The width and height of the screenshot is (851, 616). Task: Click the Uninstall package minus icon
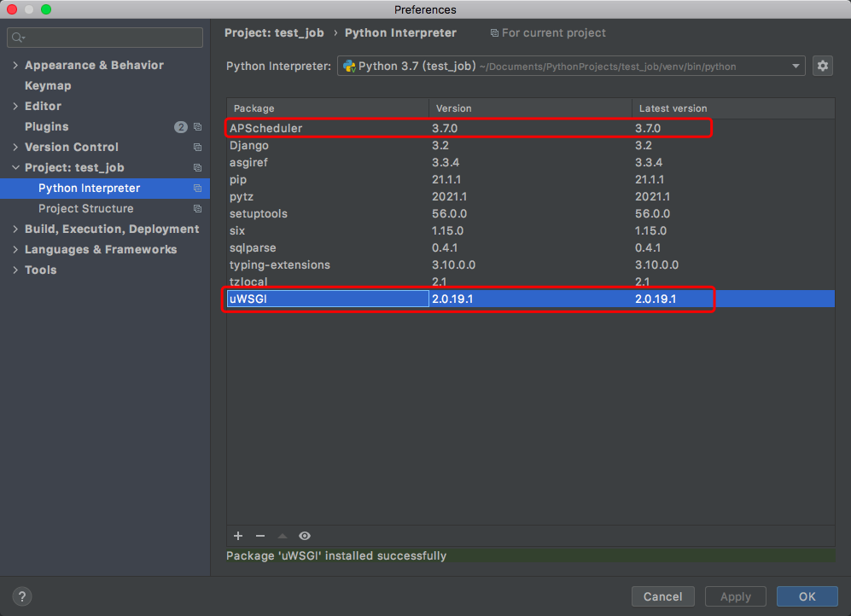click(x=261, y=536)
